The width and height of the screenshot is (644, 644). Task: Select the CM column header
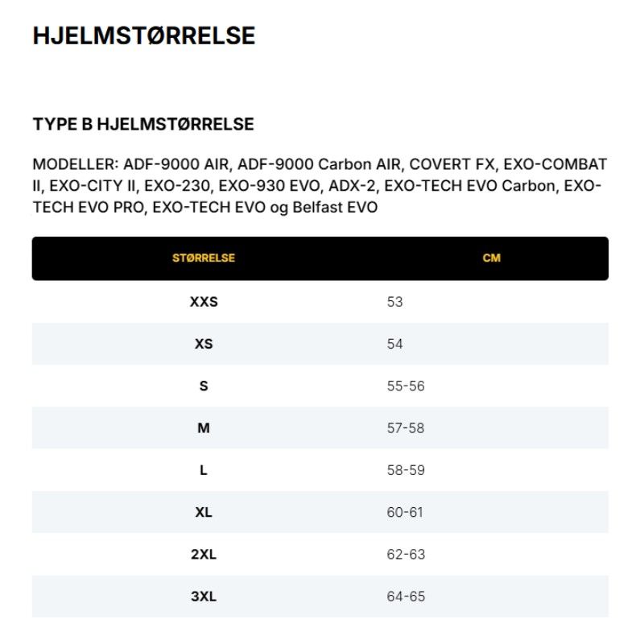491,258
